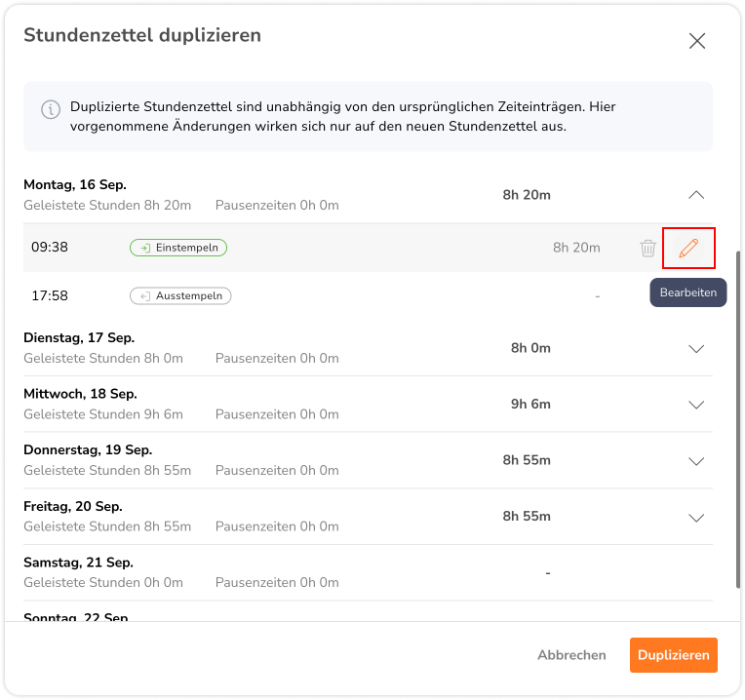The image size is (745, 700).
Task: Click Abbrechen to cancel
Action: 571,655
